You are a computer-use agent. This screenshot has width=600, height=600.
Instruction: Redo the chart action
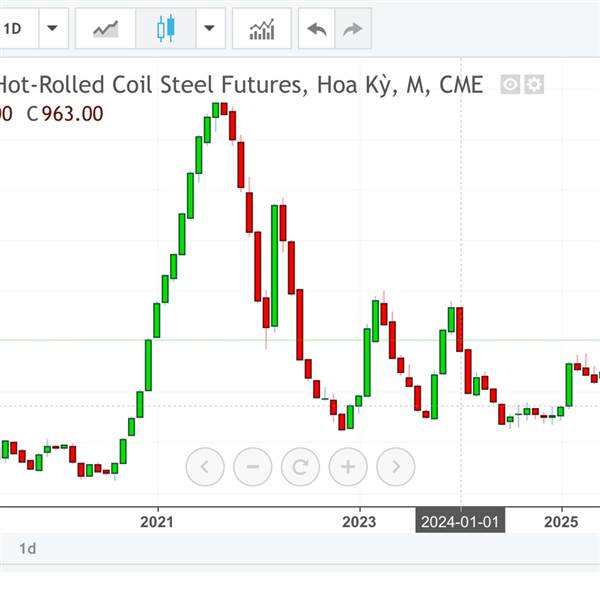point(353,29)
